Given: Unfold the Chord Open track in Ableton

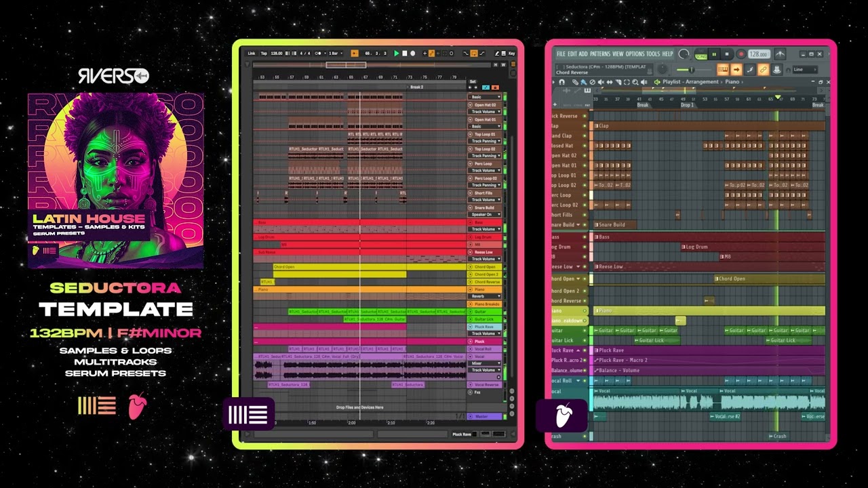Looking at the screenshot, I should [x=469, y=267].
